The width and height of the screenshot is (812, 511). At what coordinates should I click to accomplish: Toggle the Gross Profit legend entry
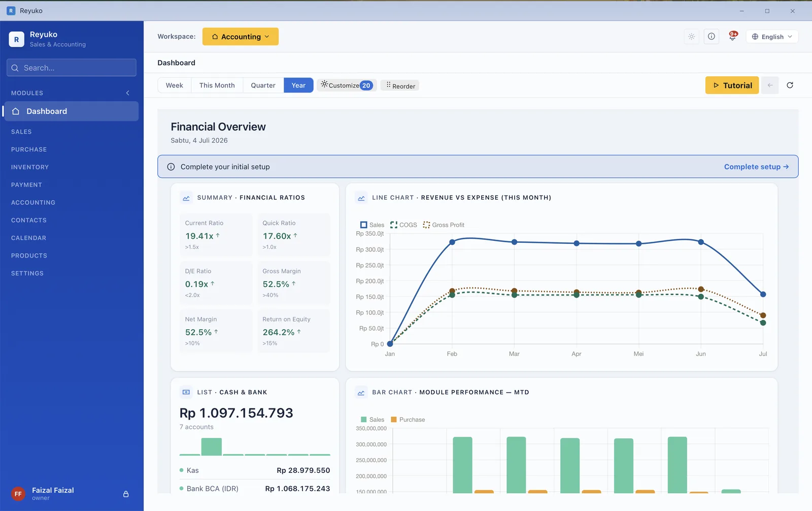[x=443, y=225]
